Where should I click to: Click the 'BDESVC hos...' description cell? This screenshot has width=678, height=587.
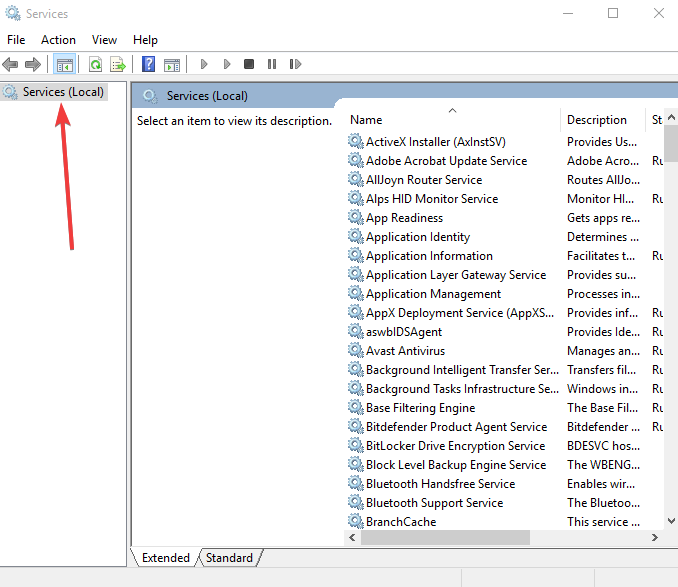[x=603, y=446]
